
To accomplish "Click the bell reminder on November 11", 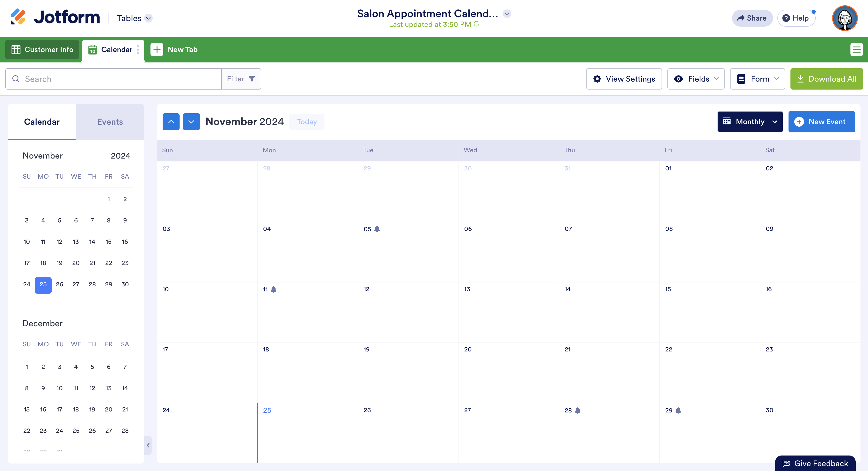I will (274, 289).
